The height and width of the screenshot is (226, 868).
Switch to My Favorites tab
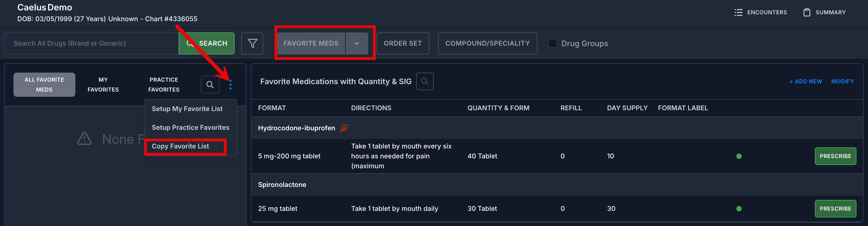(x=103, y=84)
